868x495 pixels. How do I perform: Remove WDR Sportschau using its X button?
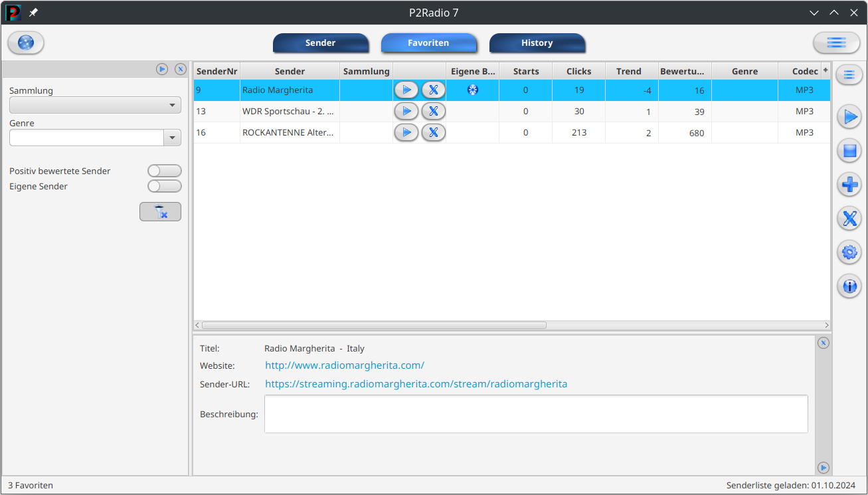[433, 112]
